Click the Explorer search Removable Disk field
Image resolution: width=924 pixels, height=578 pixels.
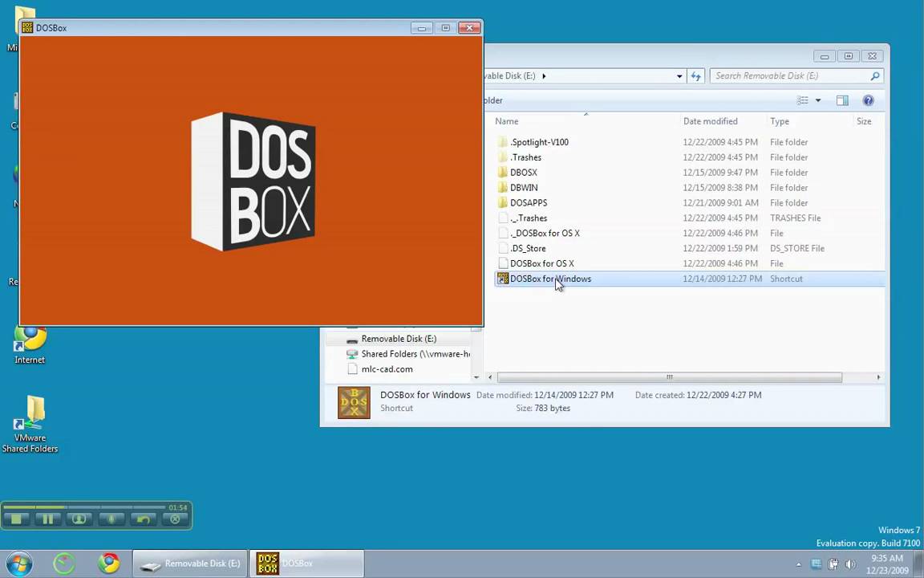pyautogui.click(x=789, y=75)
